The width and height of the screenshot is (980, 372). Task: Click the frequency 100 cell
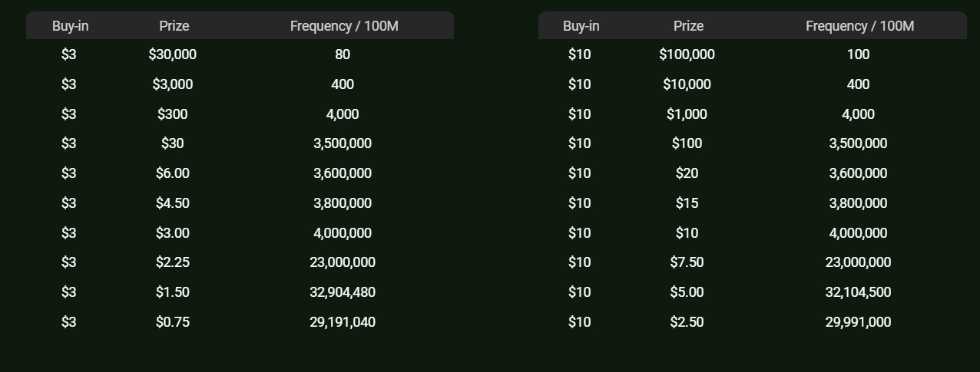[858, 54]
